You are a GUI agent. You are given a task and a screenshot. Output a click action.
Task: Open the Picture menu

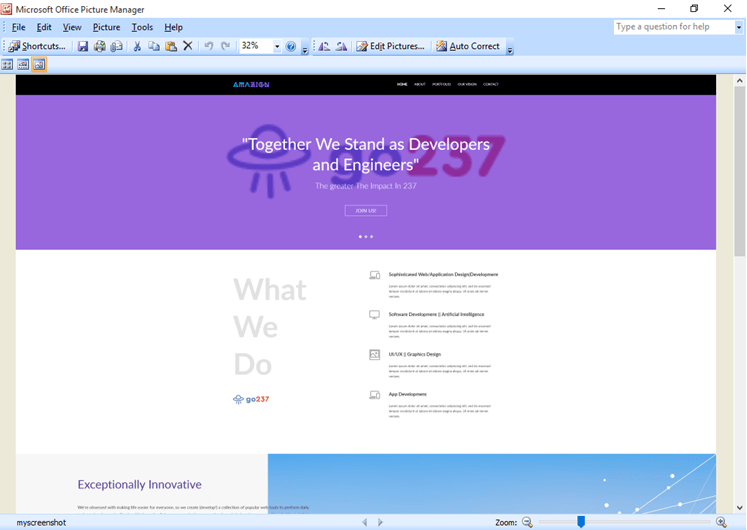[x=106, y=27]
